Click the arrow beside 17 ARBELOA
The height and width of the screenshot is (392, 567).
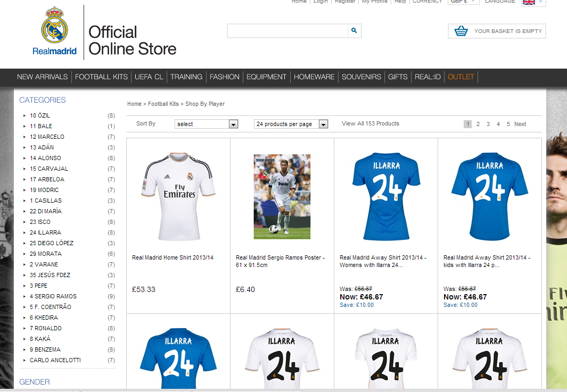click(24, 180)
